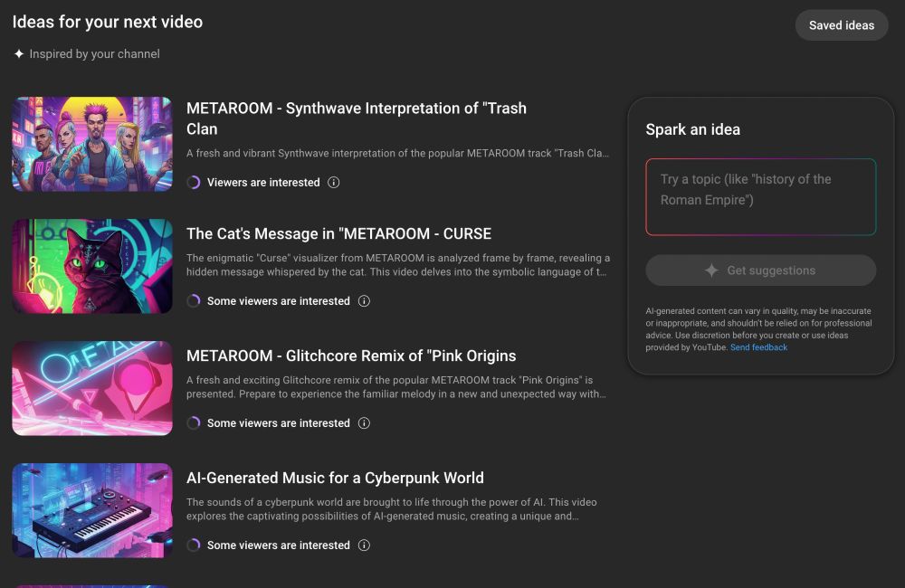Show info for 'Viewers are interested' on Trash Clan
Screen dimensions: 905x588
[x=334, y=183]
